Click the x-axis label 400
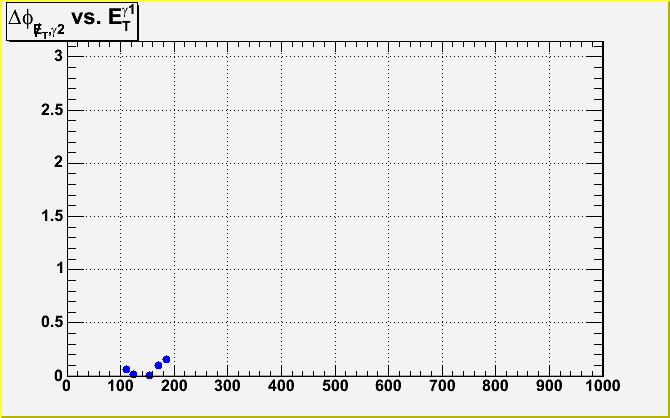Screen dimensions: 670x418 point(281,385)
